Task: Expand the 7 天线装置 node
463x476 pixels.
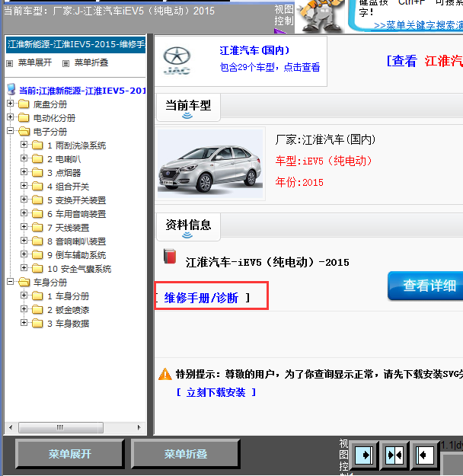Action: (24, 226)
